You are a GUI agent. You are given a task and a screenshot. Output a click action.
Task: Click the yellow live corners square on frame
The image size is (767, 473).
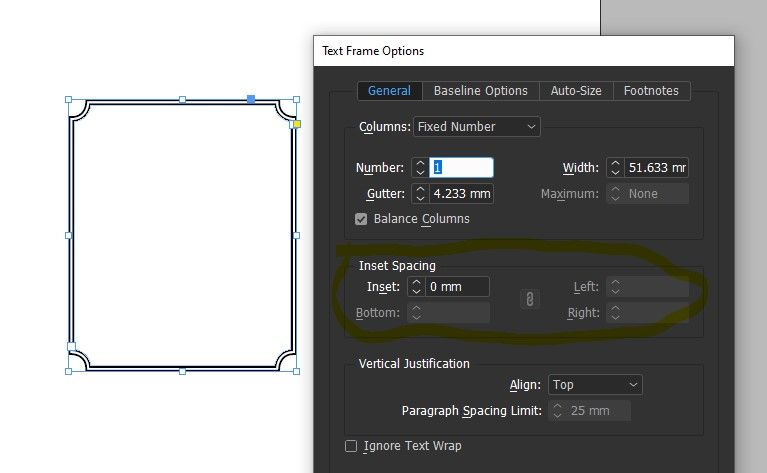(297, 124)
